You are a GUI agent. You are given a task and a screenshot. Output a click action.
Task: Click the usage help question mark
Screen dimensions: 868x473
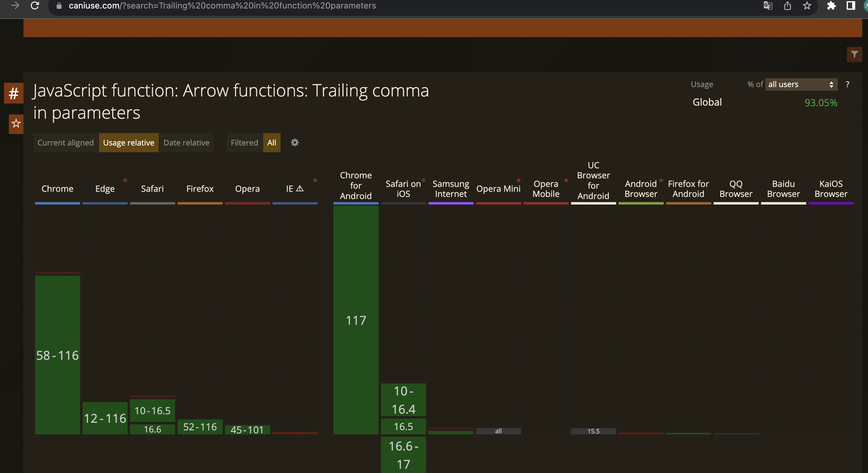coord(847,84)
